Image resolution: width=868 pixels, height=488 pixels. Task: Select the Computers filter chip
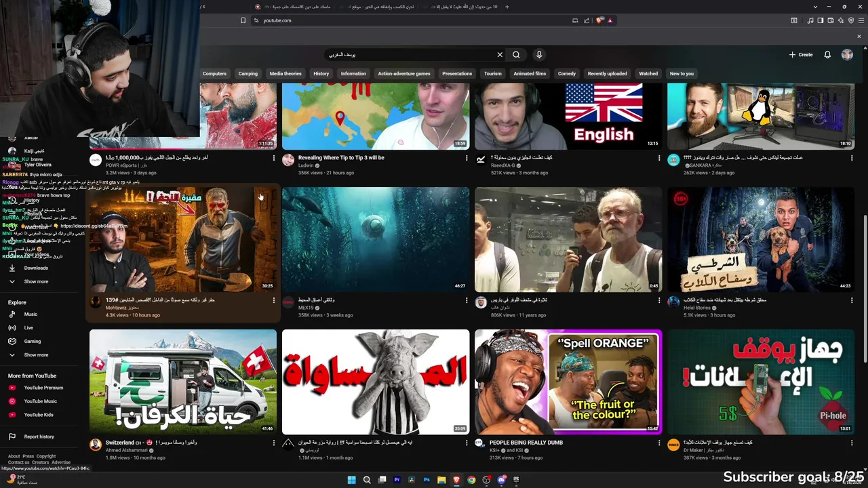point(214,73)
